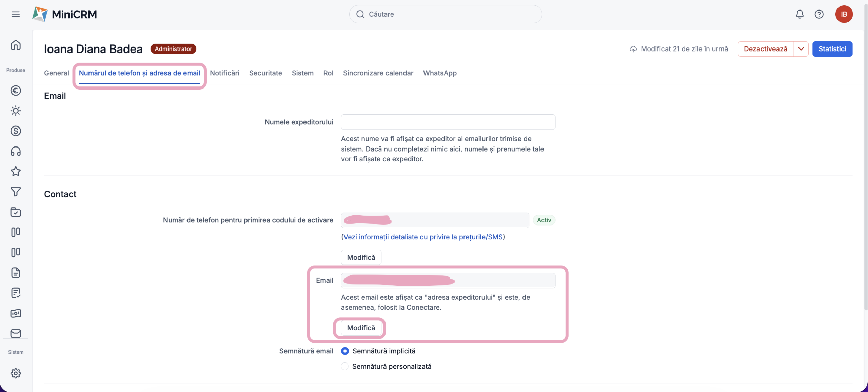Open the IB user avatar menu

point(844,14)
